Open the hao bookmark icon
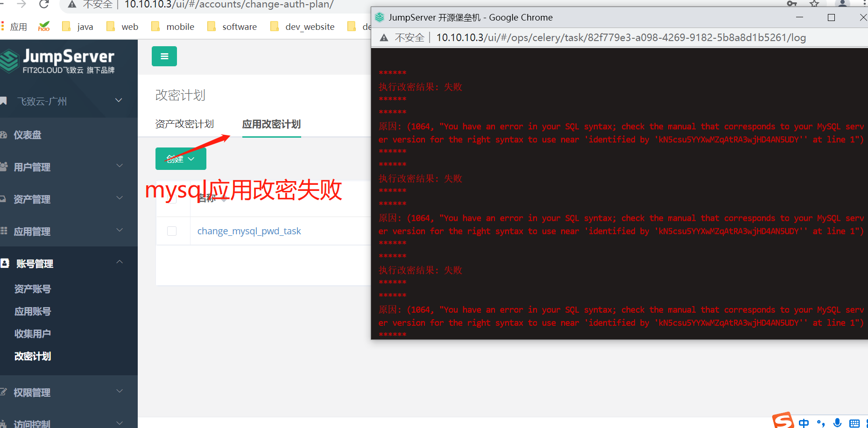Screen dimensions: 868x428 click(x=44, y=27)
